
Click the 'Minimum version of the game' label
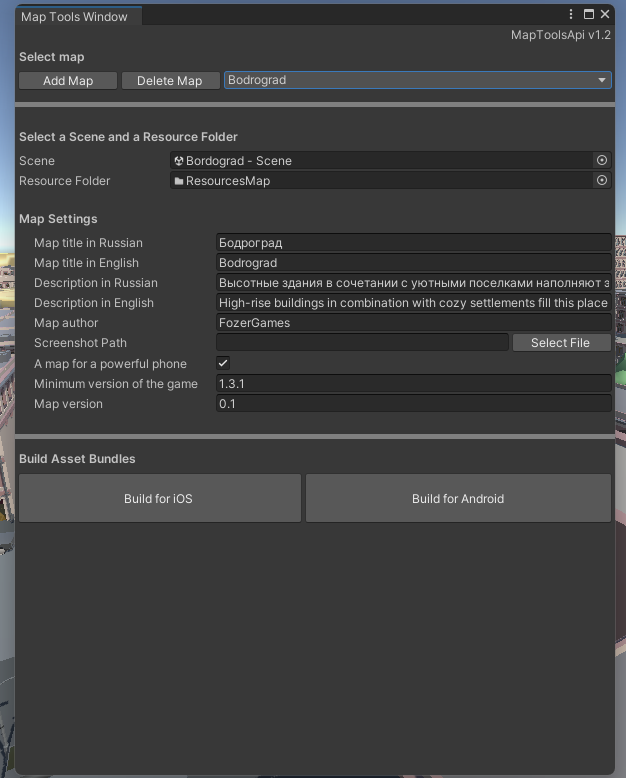click(116, 384)
